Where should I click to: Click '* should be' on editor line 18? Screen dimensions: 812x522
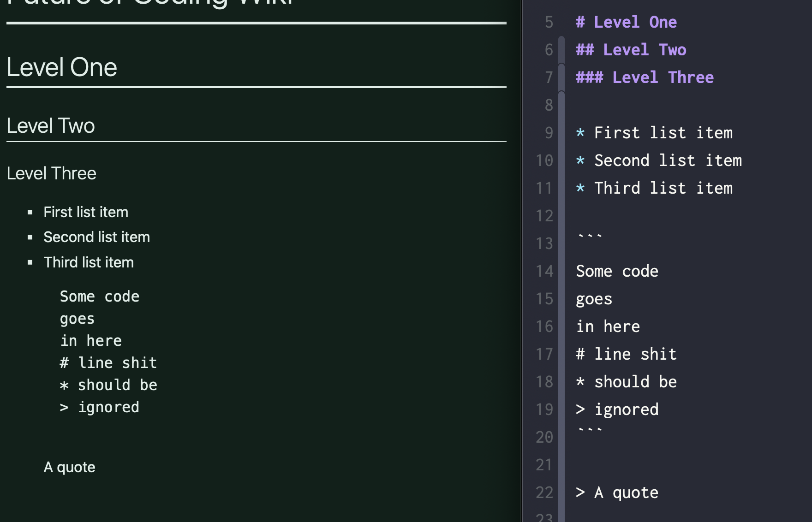pos(627,382)
